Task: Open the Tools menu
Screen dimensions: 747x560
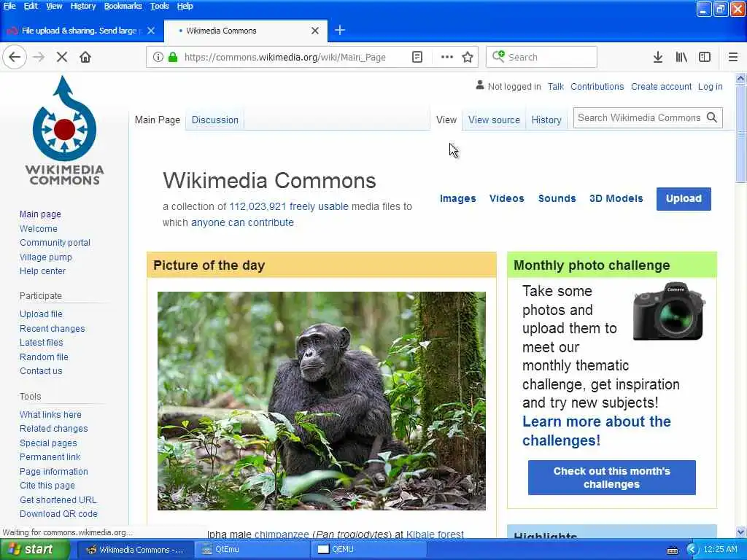Action: coord(160,6)
